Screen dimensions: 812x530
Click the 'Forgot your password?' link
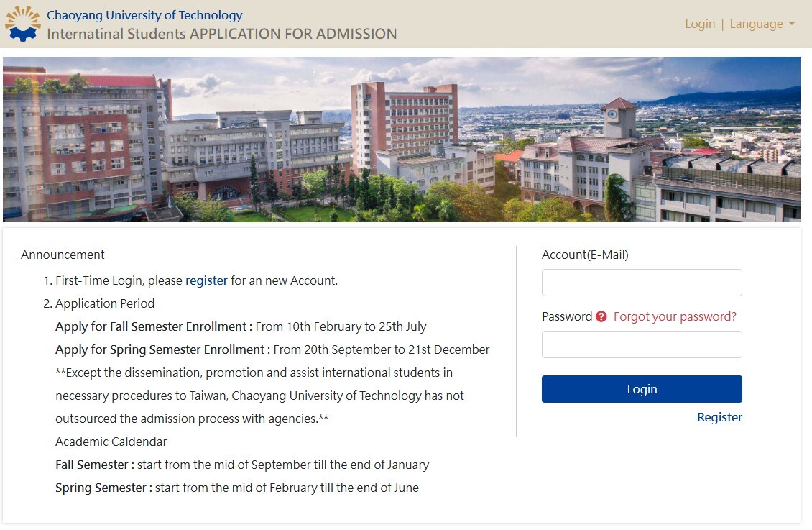click(x=675, y=316)
